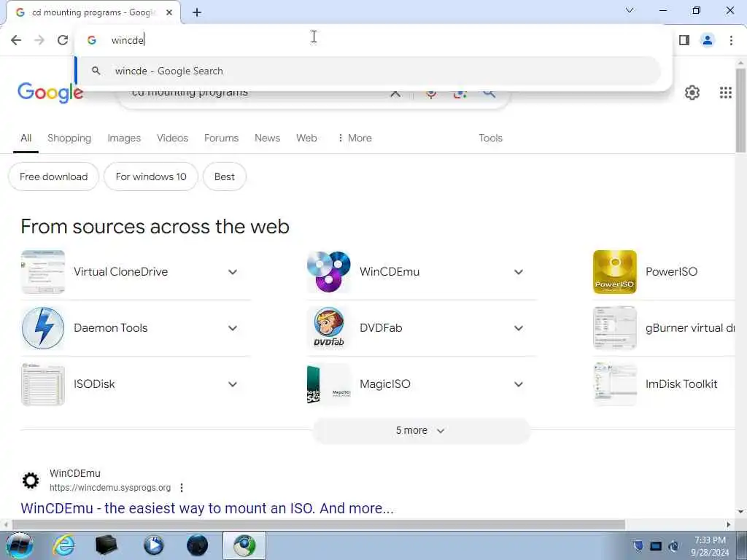
Task: Select the 'wincde - Google Search' suggestion
Action: point(368,71)
